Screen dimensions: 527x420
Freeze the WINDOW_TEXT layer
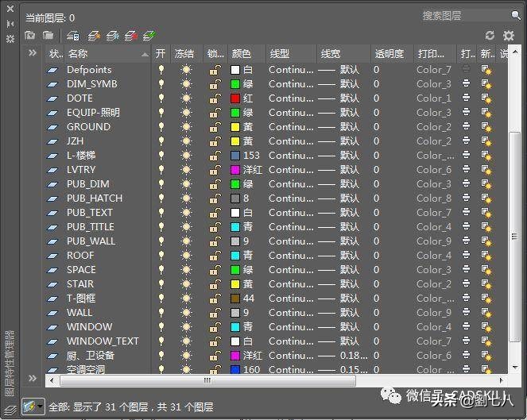tap(186, 341)
